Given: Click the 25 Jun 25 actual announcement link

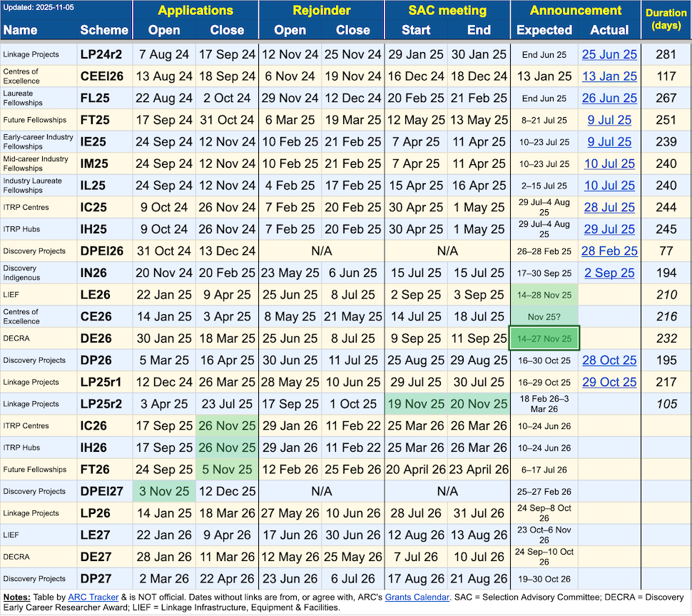Looking at the screenshot, I should (x=609, y=55).
